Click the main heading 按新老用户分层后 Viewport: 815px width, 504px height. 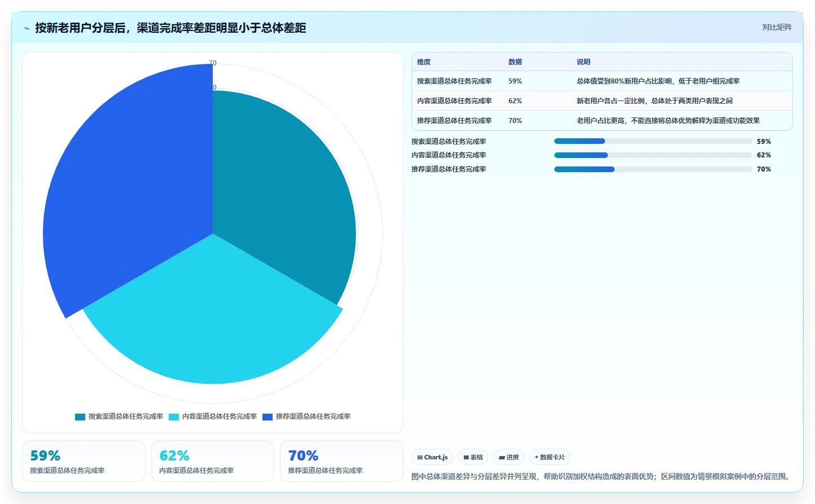(170, 28)
